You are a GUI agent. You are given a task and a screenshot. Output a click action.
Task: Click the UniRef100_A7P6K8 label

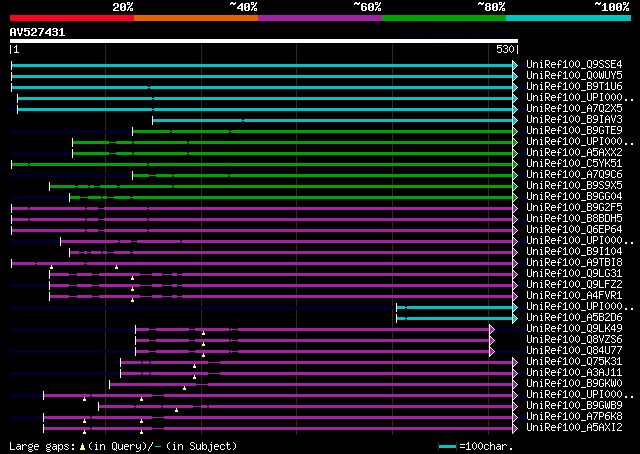574,417
